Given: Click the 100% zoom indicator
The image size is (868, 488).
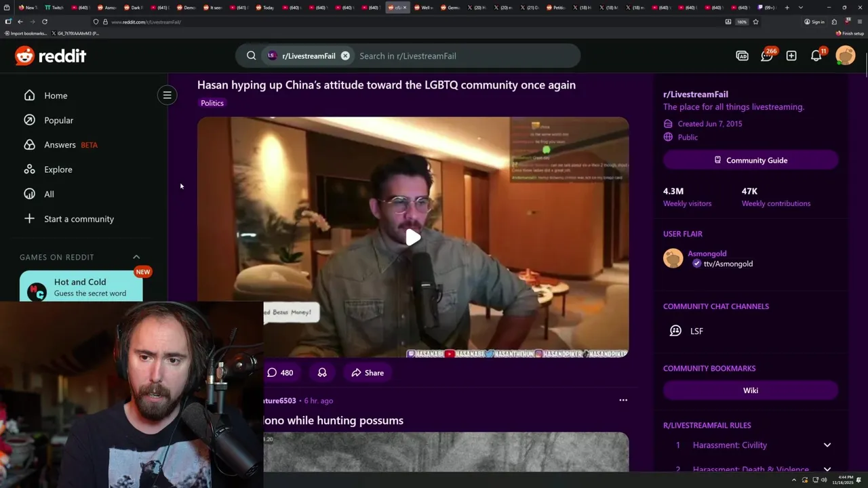Looking at the screenshot, I should [x=742, y=22].
